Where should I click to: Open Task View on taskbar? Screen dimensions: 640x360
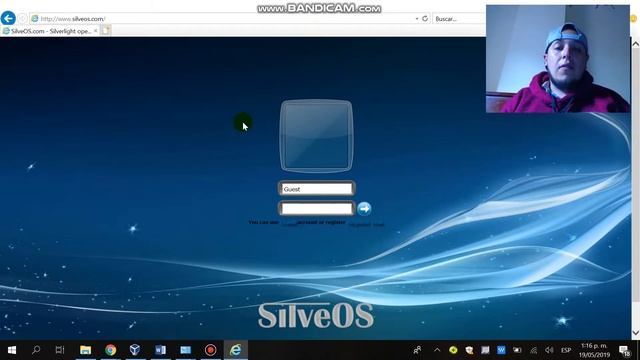60,350
